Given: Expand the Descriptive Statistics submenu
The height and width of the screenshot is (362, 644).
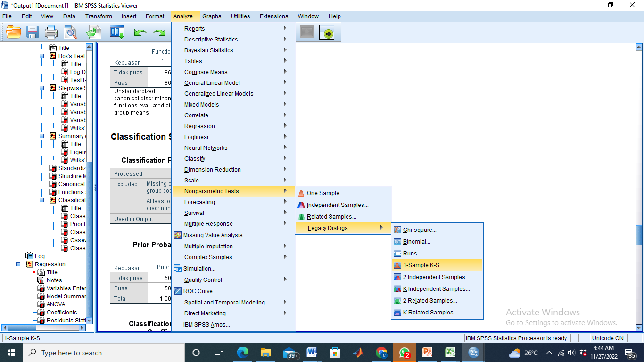Looking at the screenshot, I should tap(211, 40).
